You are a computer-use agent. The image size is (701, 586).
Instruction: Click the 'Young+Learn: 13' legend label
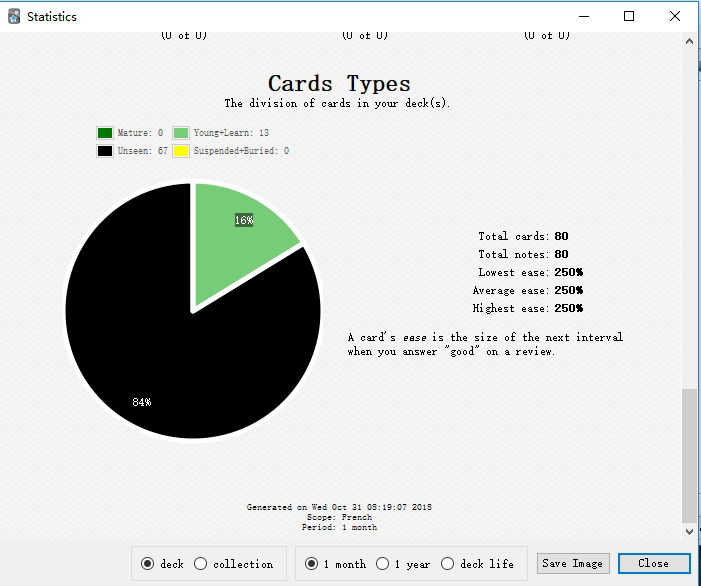(x=231, y=133)
